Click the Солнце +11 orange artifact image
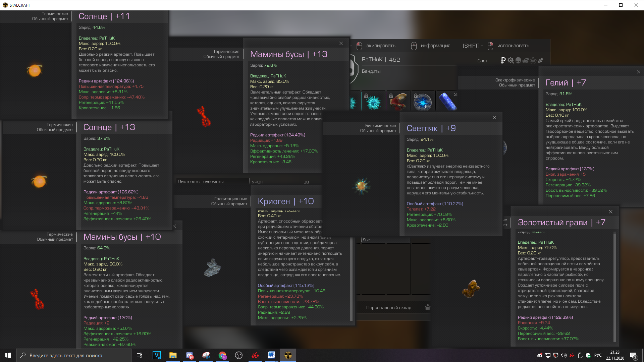 (35, 70)
